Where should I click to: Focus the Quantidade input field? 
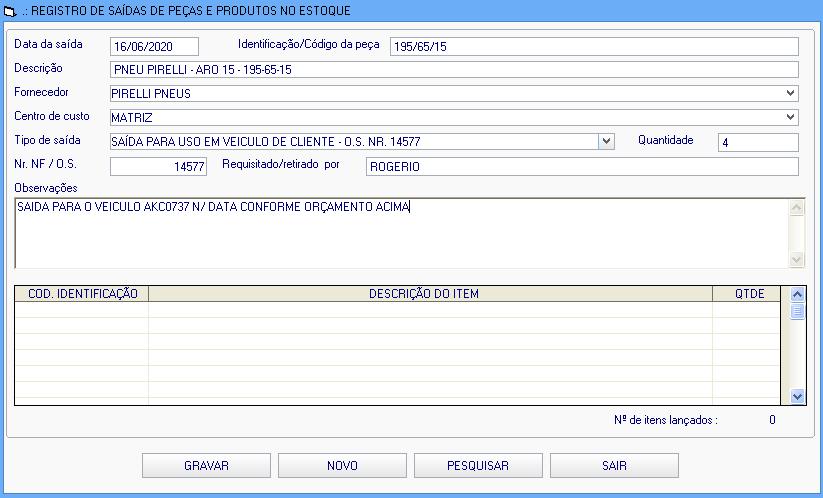(x=758, y=142)
